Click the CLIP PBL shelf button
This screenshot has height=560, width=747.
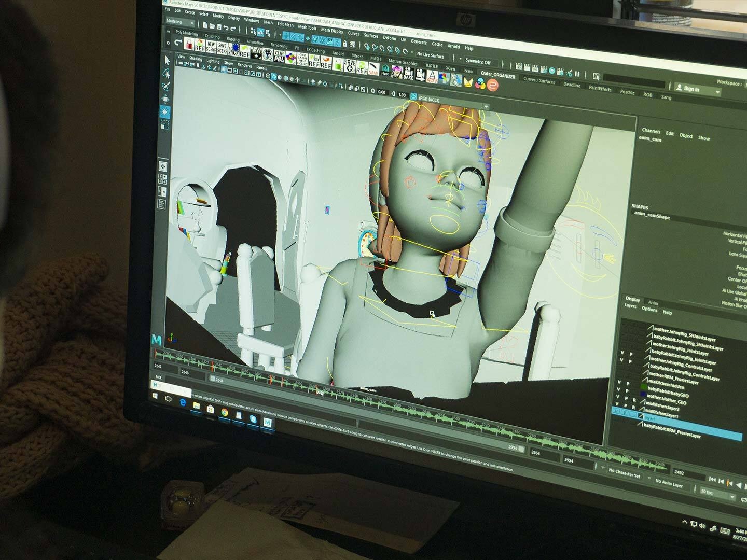point(279,56)
